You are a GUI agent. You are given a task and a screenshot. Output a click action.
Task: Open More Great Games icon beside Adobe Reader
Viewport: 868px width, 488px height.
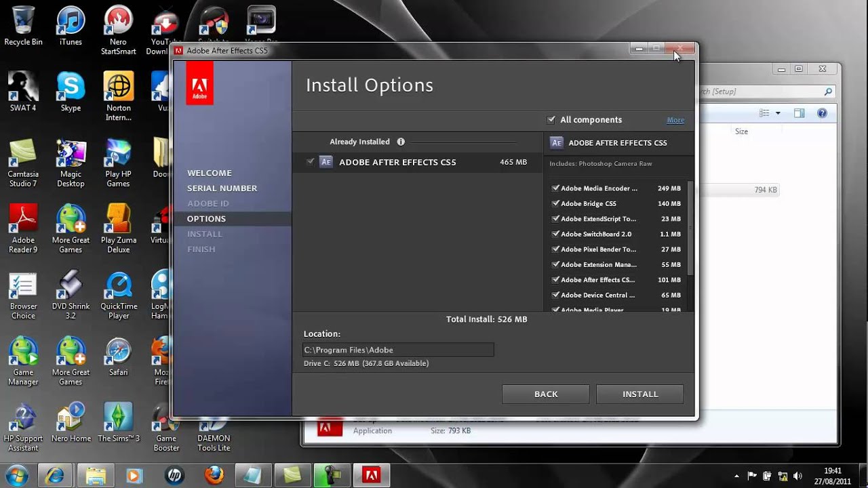tap(71, 228)
